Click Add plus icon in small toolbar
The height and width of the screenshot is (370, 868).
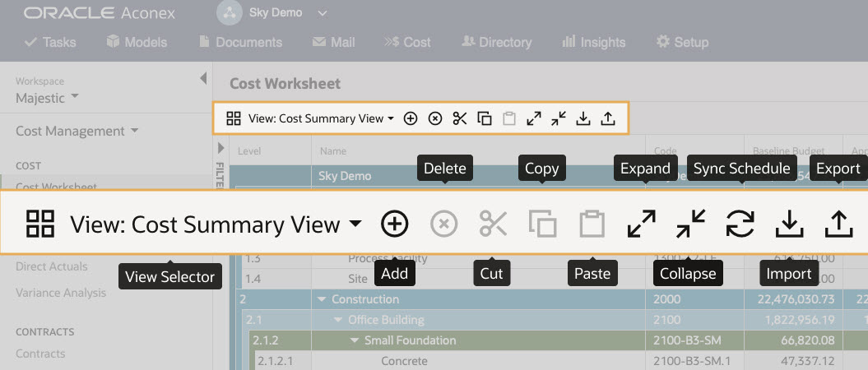411,118
